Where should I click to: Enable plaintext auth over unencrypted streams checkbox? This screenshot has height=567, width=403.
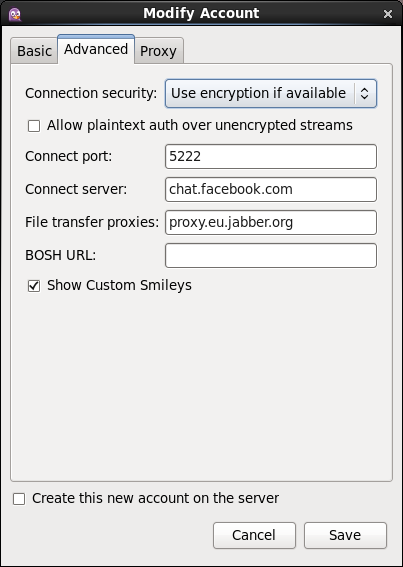(x=34, y=126)
